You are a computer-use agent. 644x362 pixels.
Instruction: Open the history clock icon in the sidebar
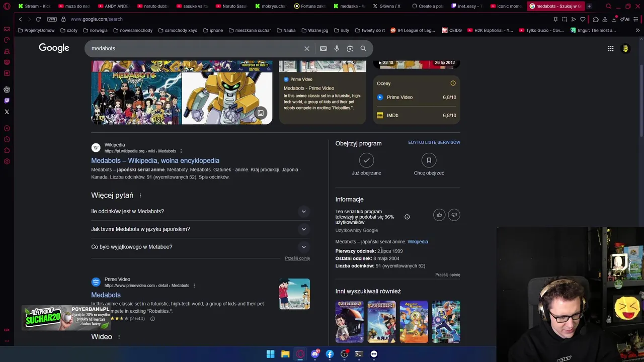pos(7,139)
